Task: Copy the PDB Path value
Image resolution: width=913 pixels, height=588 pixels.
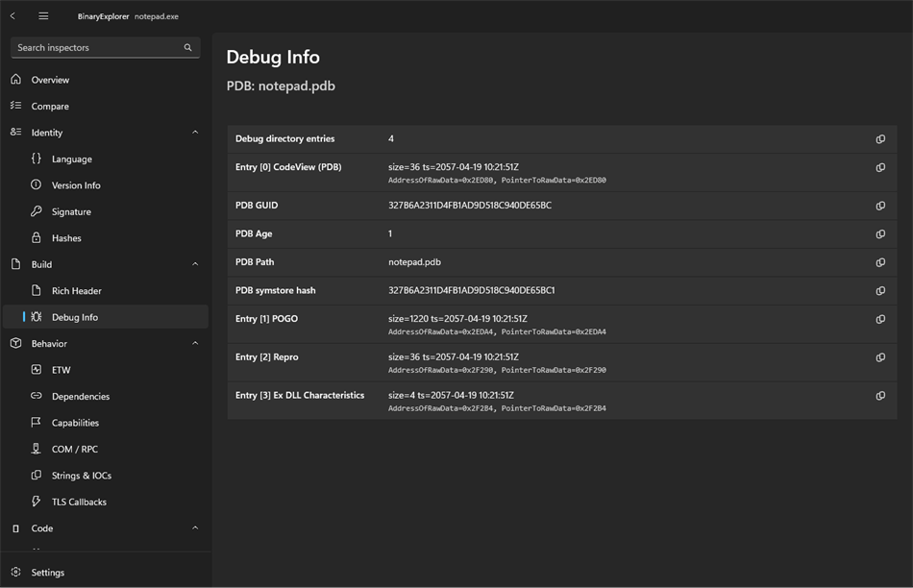Action: click(x=880, y=262)
